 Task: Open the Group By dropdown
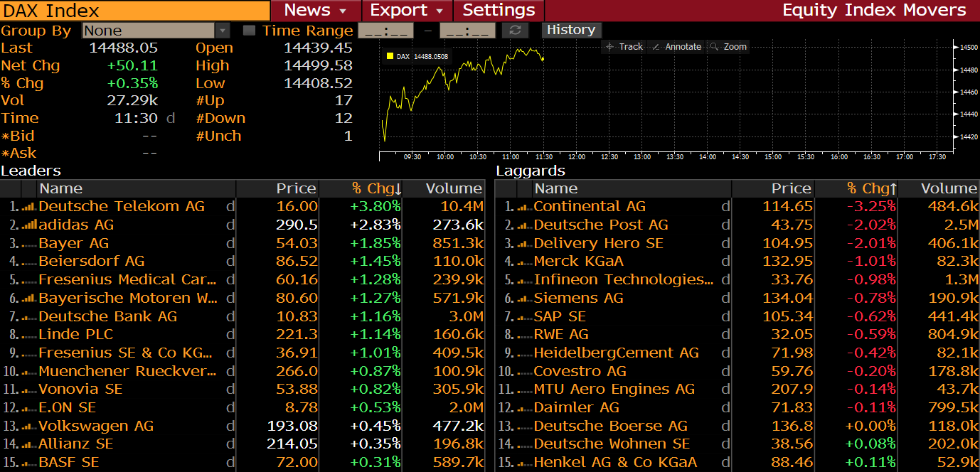coord(223,31)
